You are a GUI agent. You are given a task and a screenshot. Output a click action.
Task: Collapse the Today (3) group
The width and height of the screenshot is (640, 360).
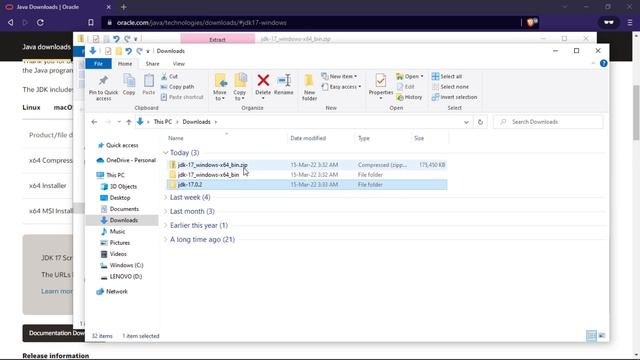[166, 153]
